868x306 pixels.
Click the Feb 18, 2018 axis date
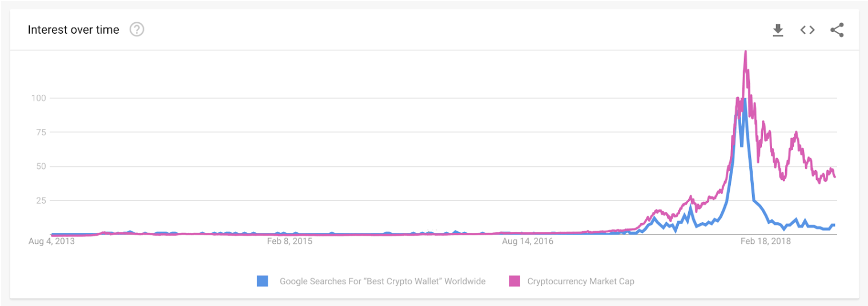point(766,241)
